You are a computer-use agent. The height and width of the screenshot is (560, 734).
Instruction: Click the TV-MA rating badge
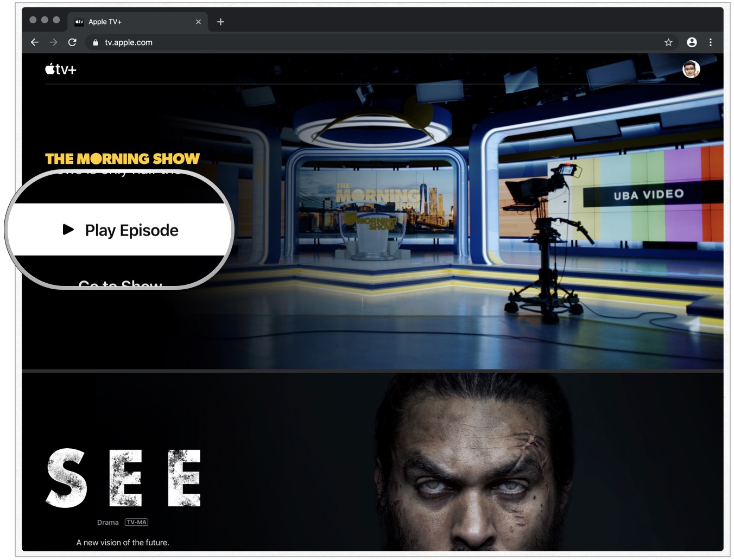[x=136, y=522]
